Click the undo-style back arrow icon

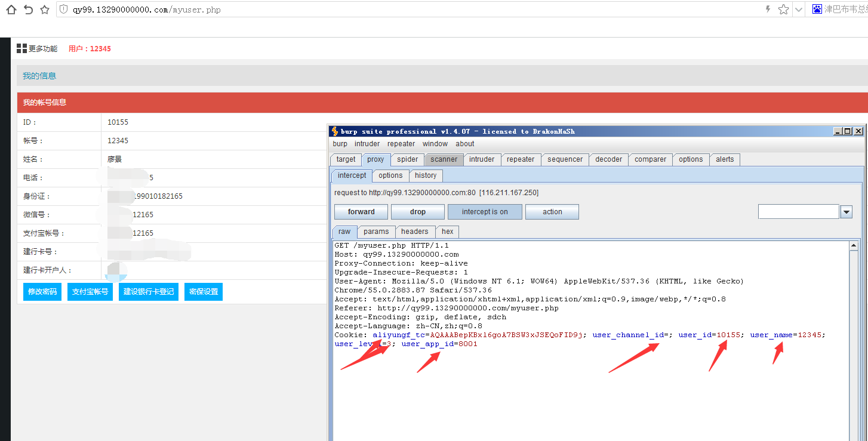tap(27, 10)
